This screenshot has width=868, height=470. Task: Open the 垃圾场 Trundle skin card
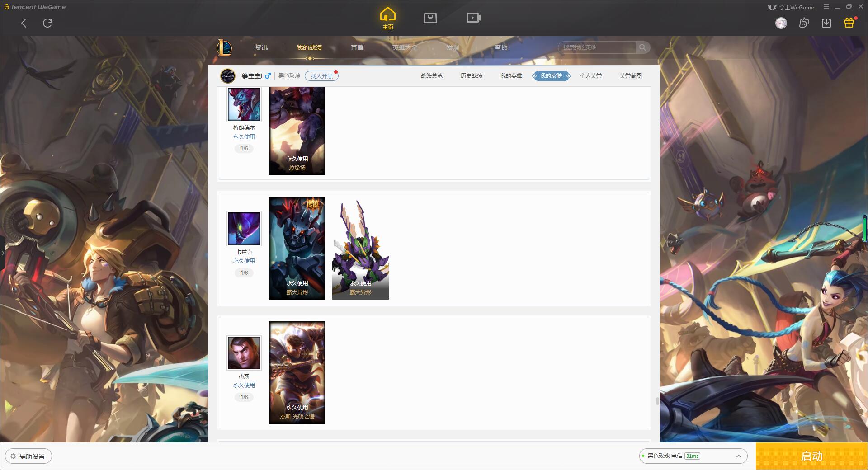297,131
